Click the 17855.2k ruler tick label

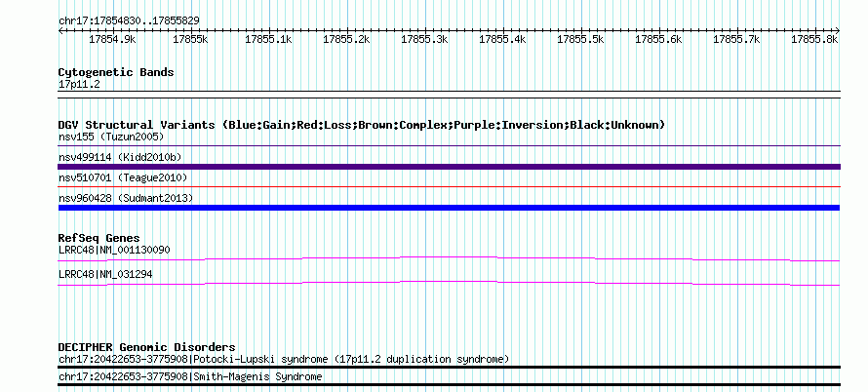click(x=346, y=39)
